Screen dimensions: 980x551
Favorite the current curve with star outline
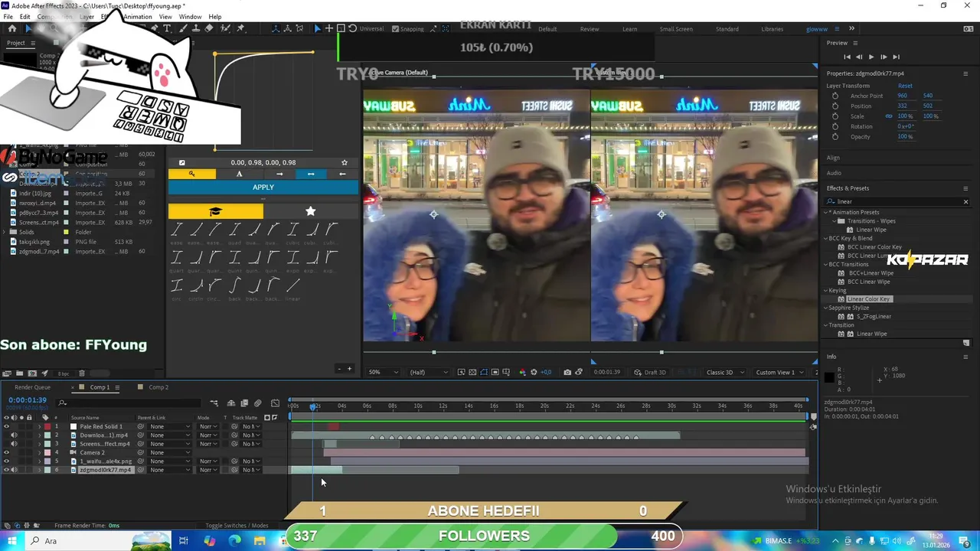coord(345,162)
